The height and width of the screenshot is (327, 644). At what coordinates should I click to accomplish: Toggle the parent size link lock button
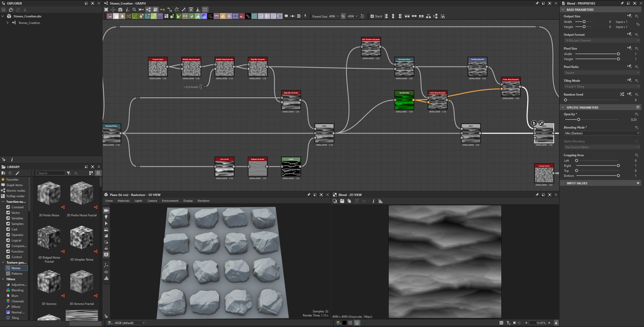[343, 16]
